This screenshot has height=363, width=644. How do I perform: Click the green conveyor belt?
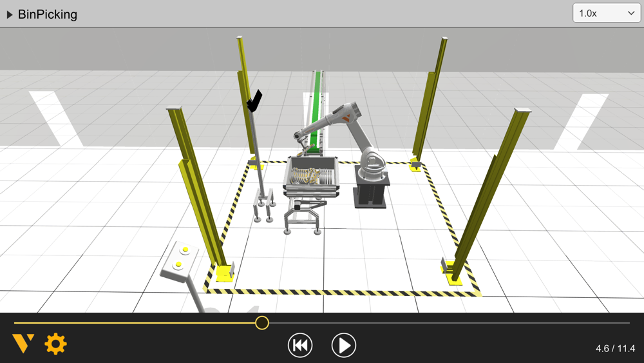click(316, 113)
